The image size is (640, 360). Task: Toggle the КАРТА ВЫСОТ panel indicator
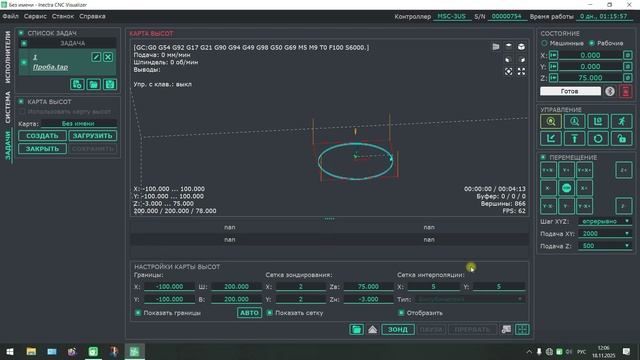pos(21,101)
